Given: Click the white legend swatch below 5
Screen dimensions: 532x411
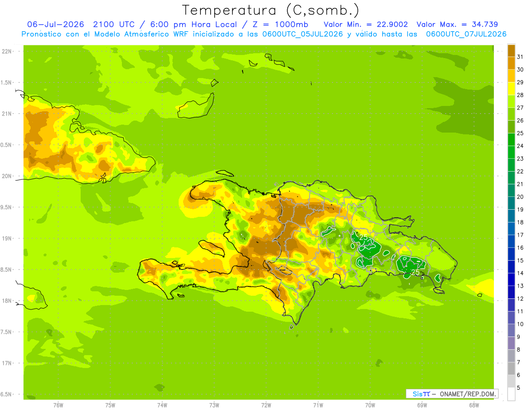Looking at the screenshot, I should (x=511, y=394).
